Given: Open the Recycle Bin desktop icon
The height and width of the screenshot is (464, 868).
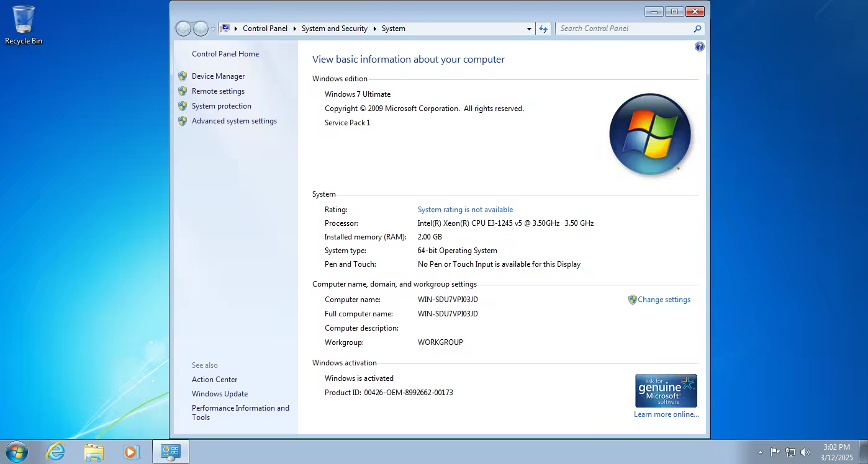Looking at the screenshot, I should coord(24,25).
